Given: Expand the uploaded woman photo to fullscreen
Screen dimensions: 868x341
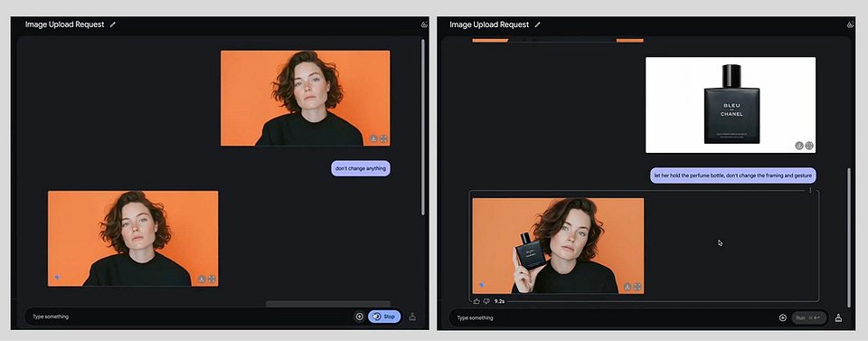Looking at the screenshot, I should coord(383,139).
